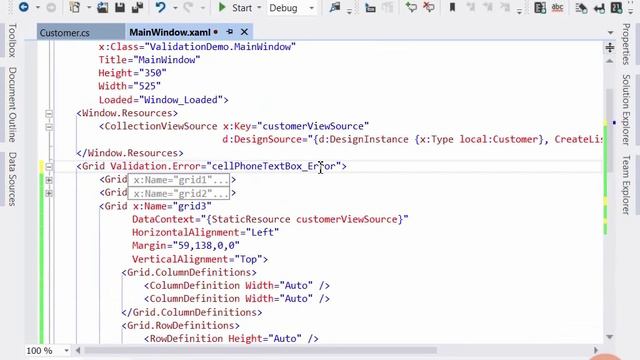This screenshot has width=640, height=360.
Task: Open the bookmark toolbar overflow options arrow
Action: click(x=519, y=11)
